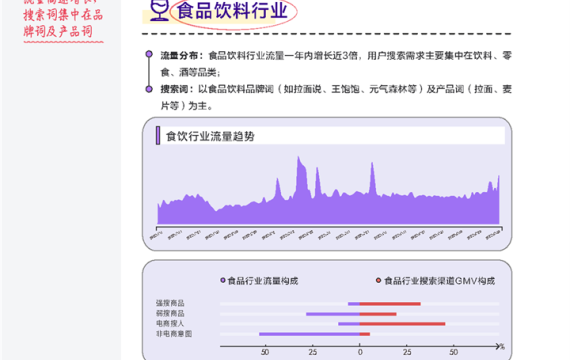
Task: Click the % unit label at the axis end
Action: tap(502, 347)
